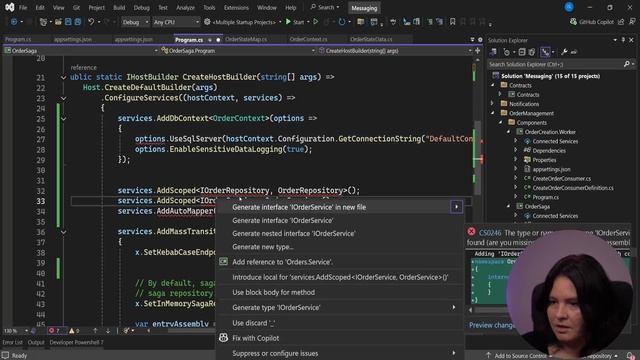
Task: Click the user account avatar
Action: coord(569,7)
